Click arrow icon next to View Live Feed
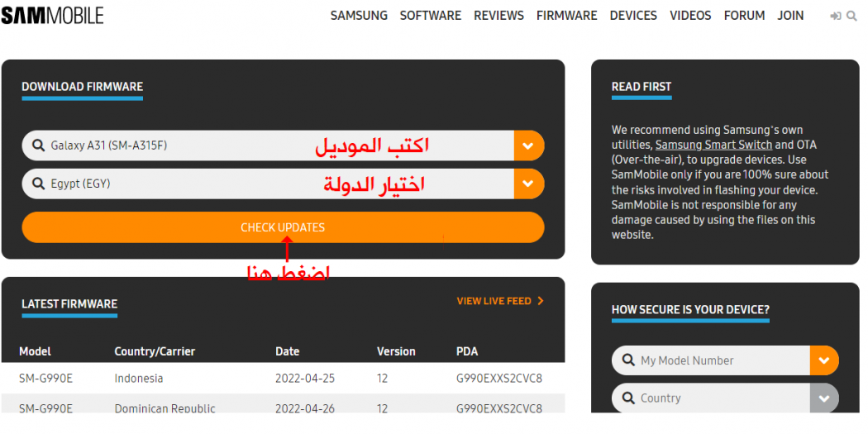 [541, 301]
